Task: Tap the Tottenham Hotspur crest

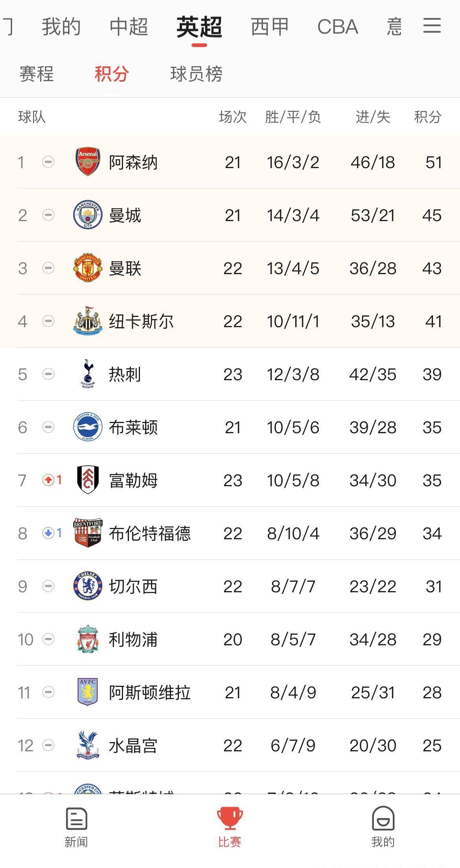Action: pos(88,374)
